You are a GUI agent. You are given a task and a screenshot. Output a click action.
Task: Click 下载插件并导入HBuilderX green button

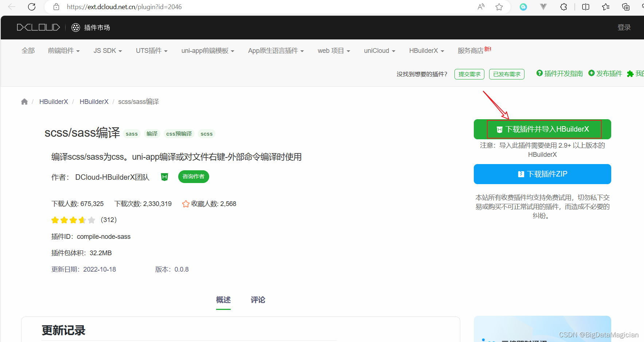542,129
